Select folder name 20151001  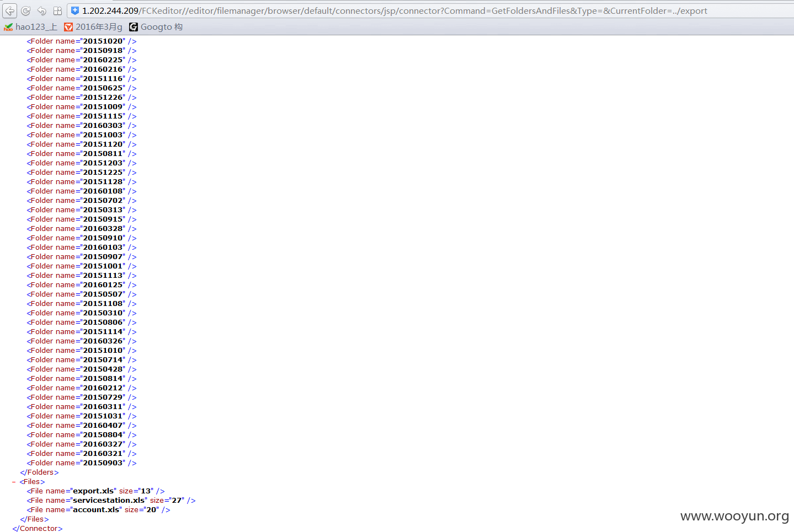click(103, 266)
